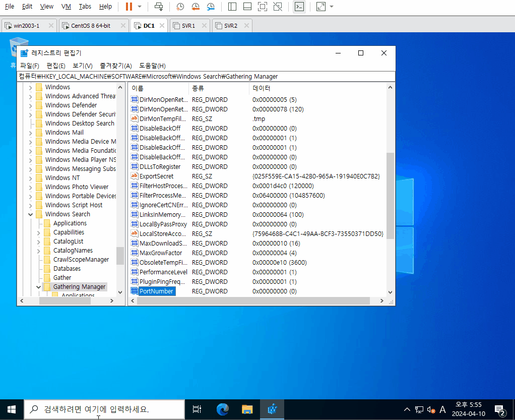Viewport: 515px width, 420px height.
Task: Select the LocalByPassProxy DWORD value icon
Action: [135, 224]
